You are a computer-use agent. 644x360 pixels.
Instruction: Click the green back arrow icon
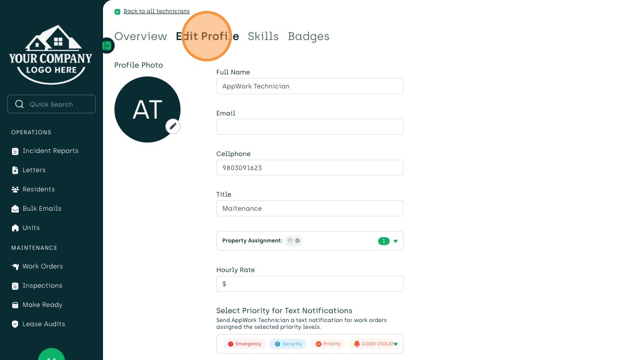point(117,11)
